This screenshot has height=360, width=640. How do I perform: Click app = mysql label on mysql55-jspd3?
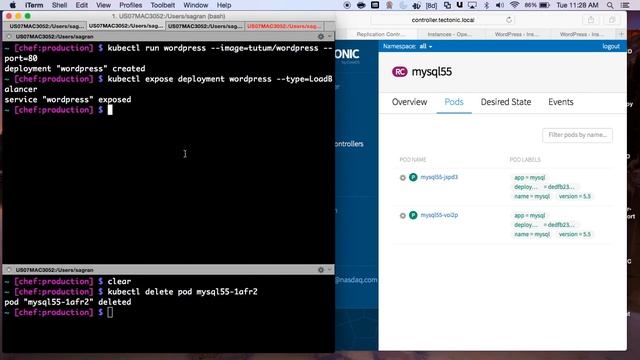click(529, 178)
